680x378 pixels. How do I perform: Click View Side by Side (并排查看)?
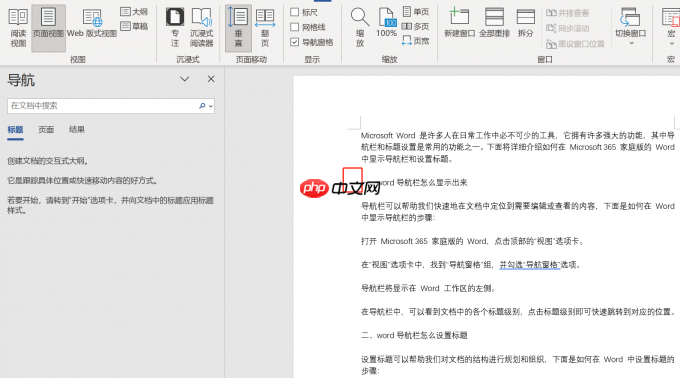coord(567,13)
